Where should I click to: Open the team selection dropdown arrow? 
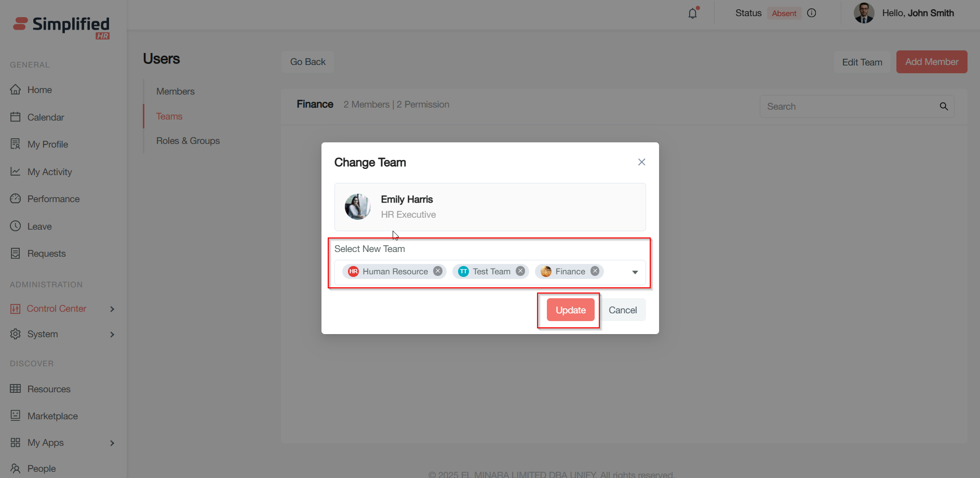pos(635,272)
